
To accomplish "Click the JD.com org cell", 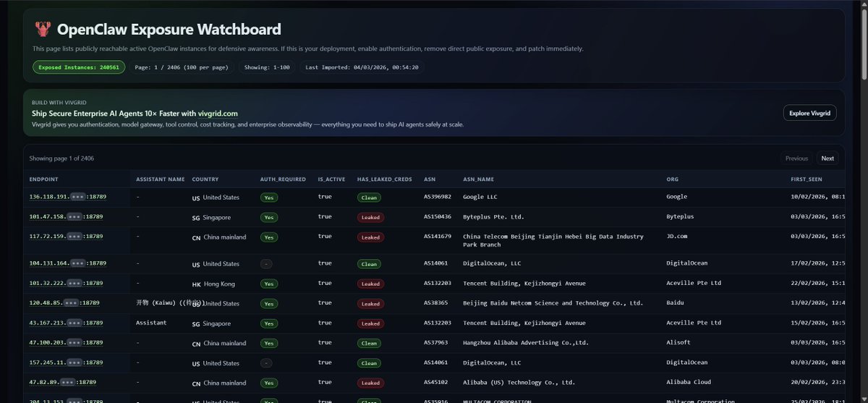I will pos(677,236).
